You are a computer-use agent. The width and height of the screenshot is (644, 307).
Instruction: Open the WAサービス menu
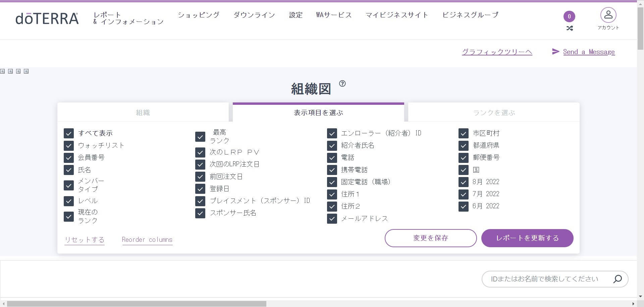tap(334, 15)
